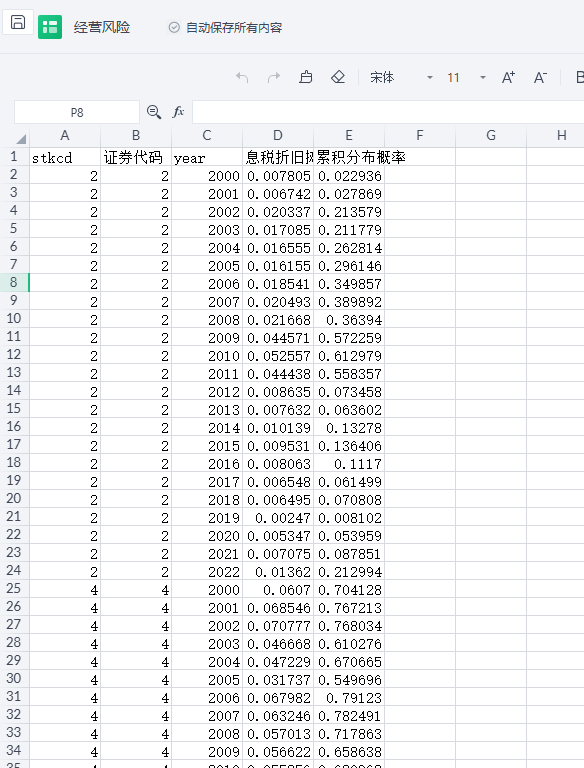This screenshot has width=584, height=768.
Task: Redo the last action
Action: pos(274,77)
